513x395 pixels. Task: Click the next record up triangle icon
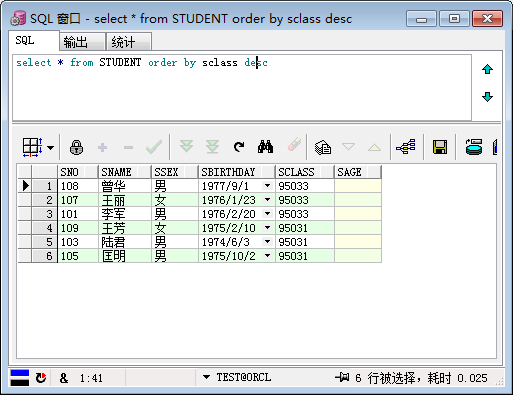point(374,147)
